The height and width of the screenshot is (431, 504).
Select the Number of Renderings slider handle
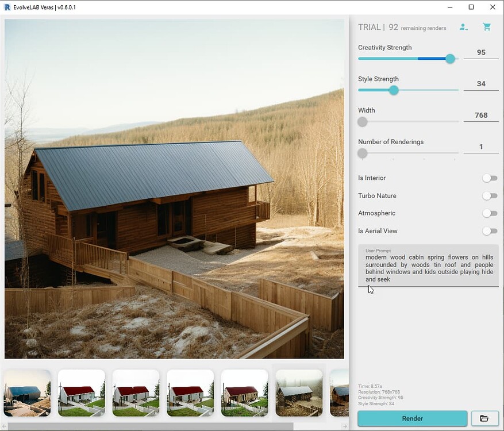362,153
